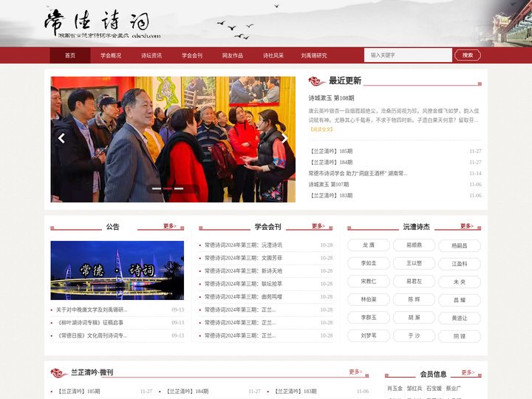Open 常德诗词2024年第三期：新诗天地
The width and height of the screenshot is (532, 399).
click(x=243, y=270)
